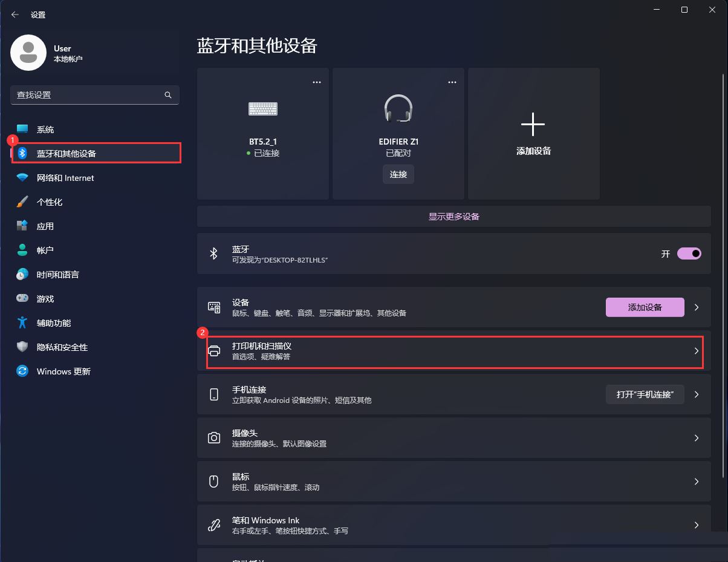
Task: Toggle the 蓝牙 (Bluetooth) switch off
Action: (x=689, y=253)
